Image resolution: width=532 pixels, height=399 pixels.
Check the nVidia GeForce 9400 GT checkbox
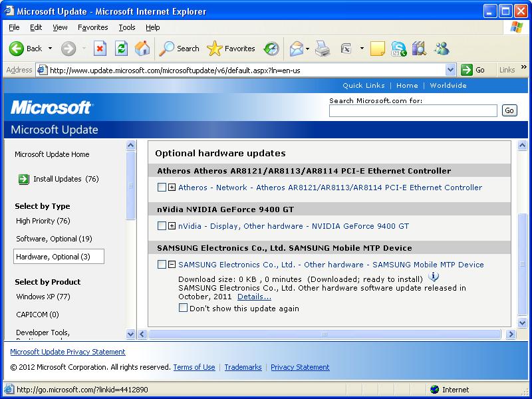click(x=162, y=226)
